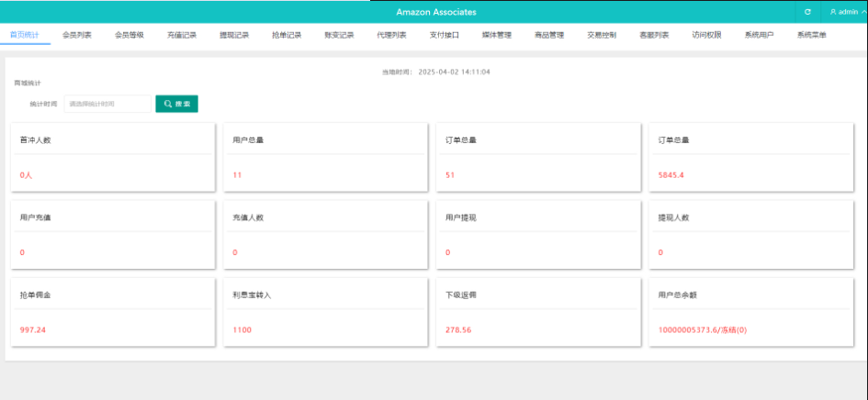Screen dimensions: 868x400
Task: Click the timestamp 2025-04-02 14:11:04
Action: (455, 72)
